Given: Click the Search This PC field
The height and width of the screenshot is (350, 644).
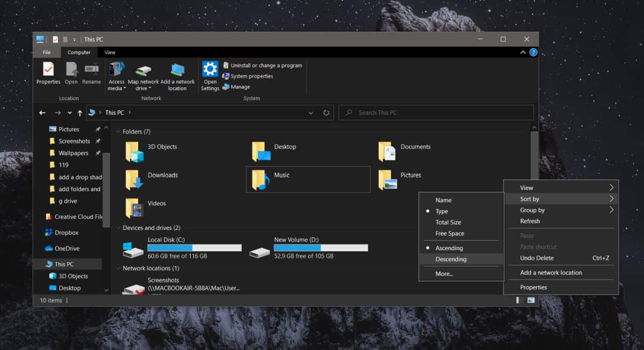Looking at the screenshot, I should (x=436, y=113).
